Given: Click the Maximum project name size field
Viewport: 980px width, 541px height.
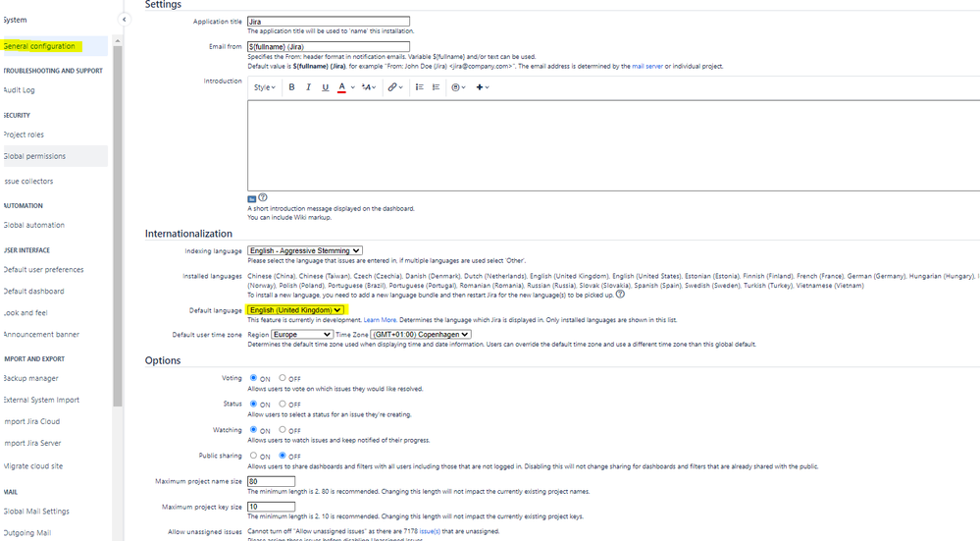Looking at the screenshot, I should pyautogui.click(x=272, y=481).
